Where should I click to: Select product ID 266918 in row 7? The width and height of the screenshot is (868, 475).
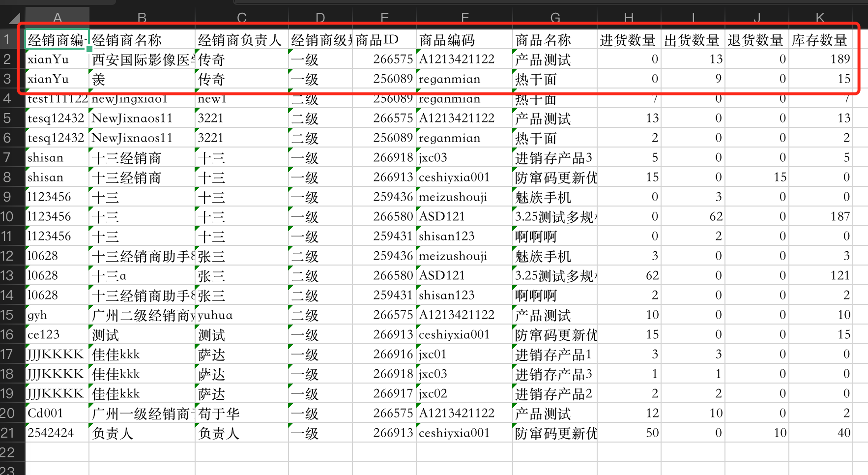pyautogui.click(x=384, y=157)
